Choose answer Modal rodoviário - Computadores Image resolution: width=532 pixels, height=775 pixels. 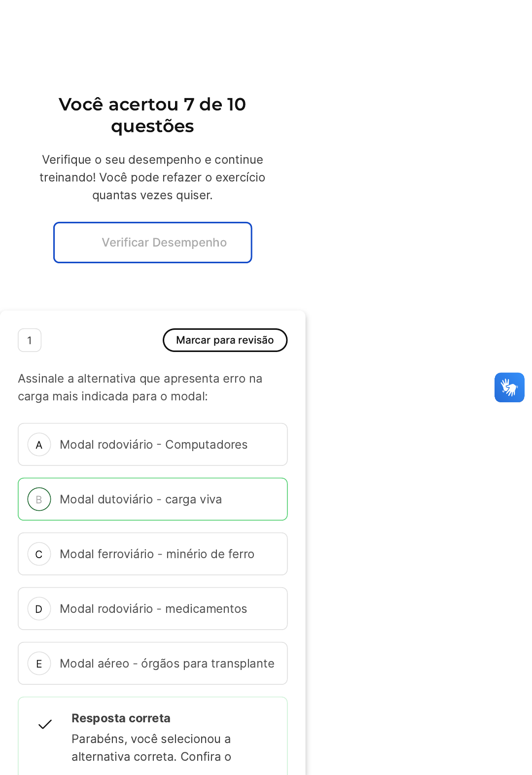tap(153, 444)
